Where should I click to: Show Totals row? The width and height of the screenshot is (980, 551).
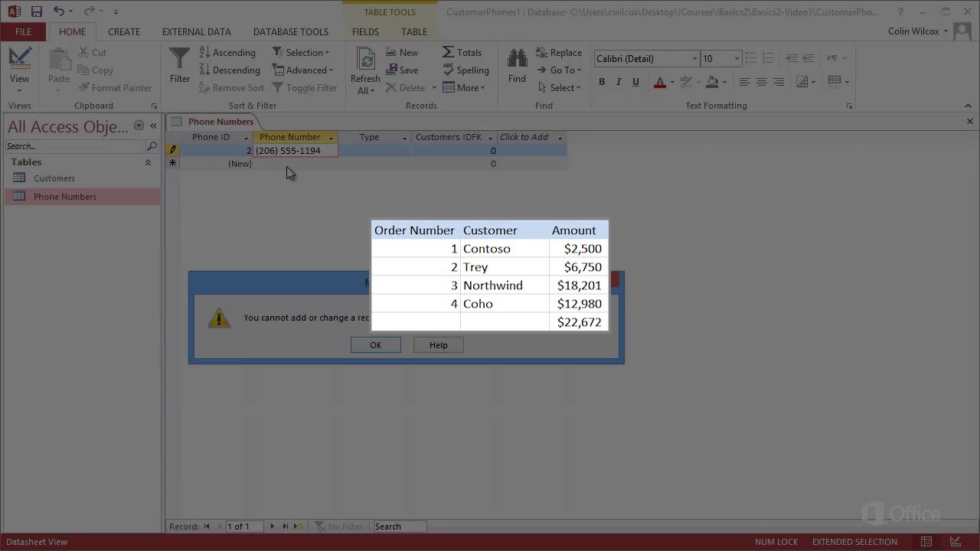click(x=462, y=53)
